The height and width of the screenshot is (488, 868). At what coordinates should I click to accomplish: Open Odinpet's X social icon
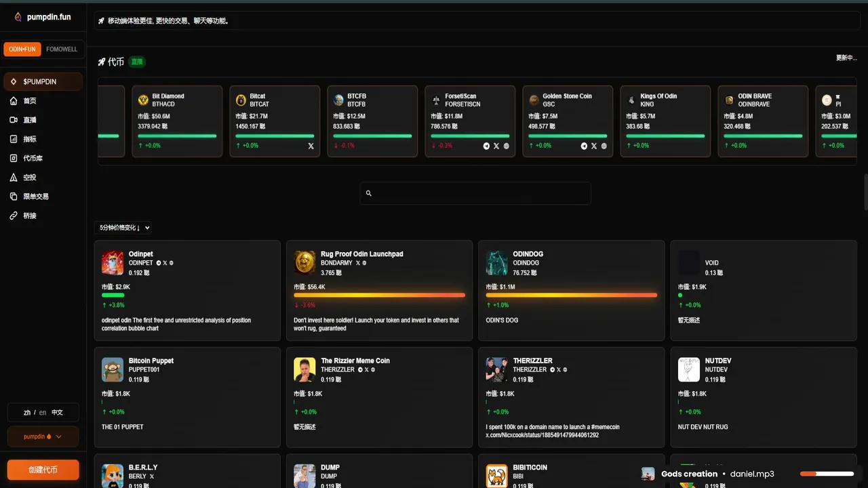pyautogui.click(x=165, y=263)
